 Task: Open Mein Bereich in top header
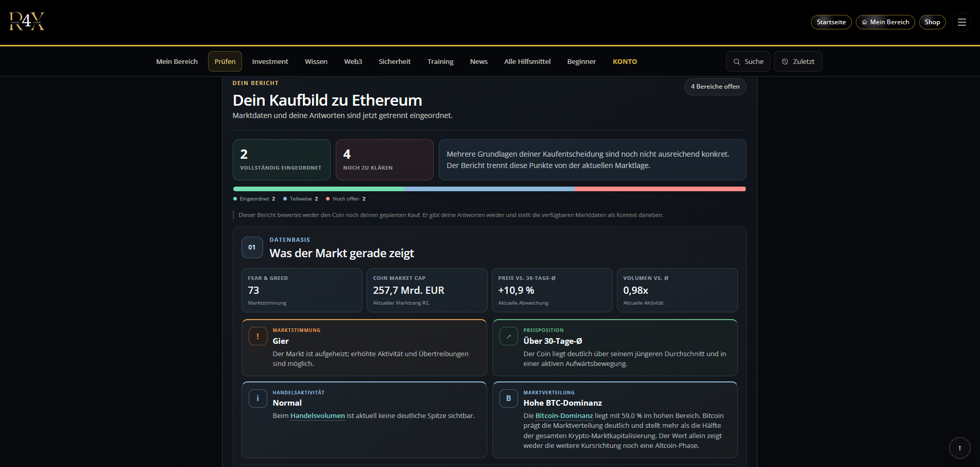(885, 22)
